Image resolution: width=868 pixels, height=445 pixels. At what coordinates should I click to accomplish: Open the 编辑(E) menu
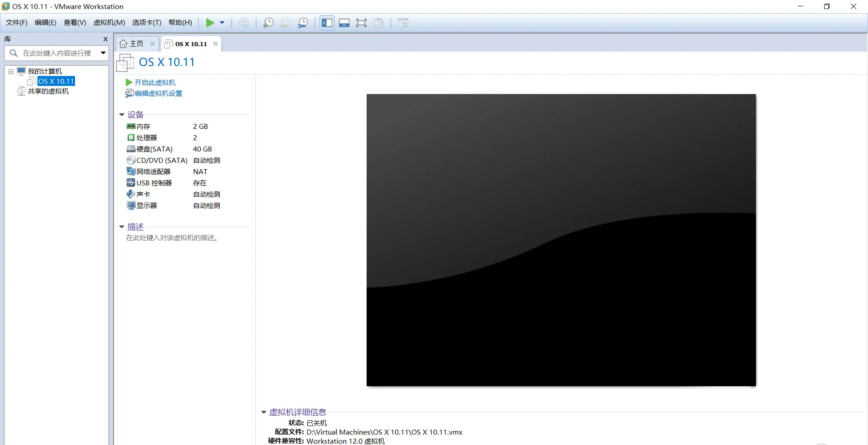click(46, 23)
